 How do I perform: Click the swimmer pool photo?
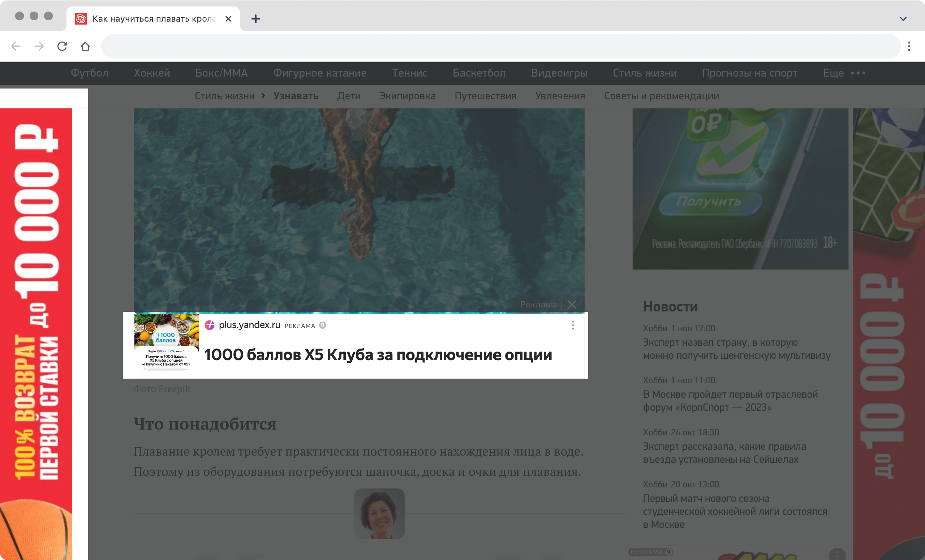tap(359, 210)
